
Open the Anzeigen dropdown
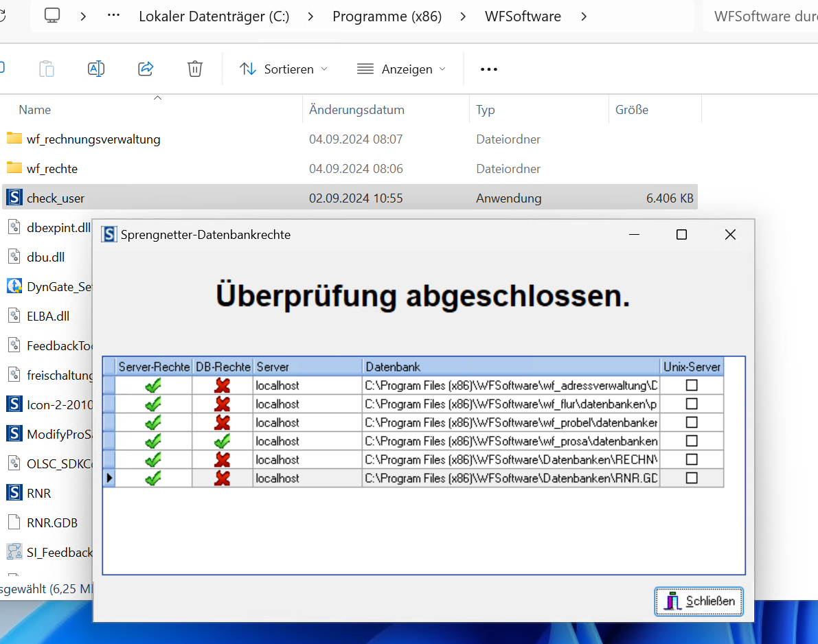401,69
